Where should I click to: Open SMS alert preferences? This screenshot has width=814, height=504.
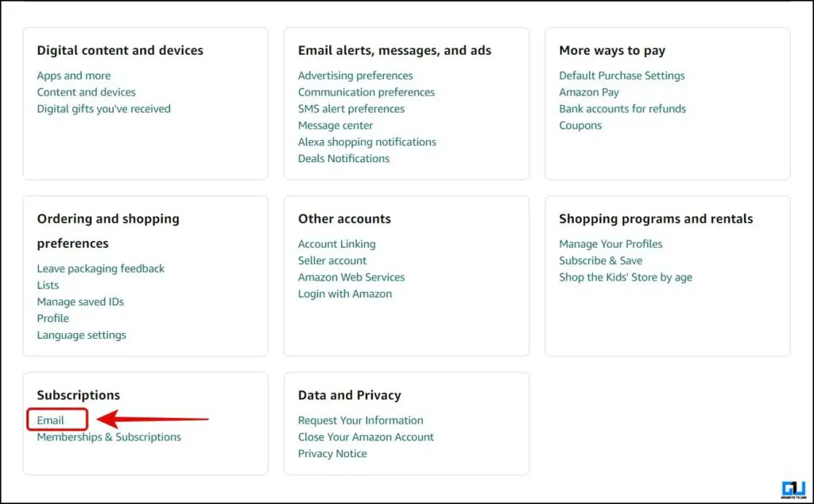pos(351,109)
